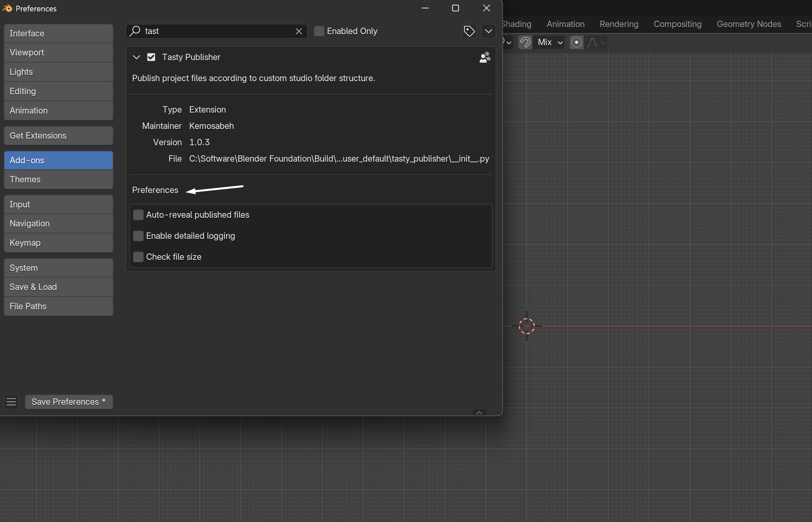Open the Themes section
Image resolution: width=812 pixels, height=522 pixels.
pyautogui.click(x=58, y=179)
